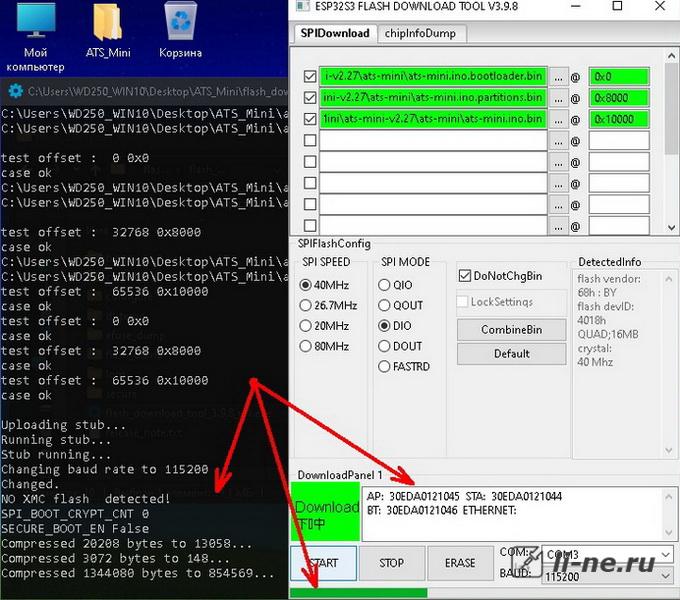This screenshot has width=680, height=600.
Task: Click the partitions.bin file path field
Action: (433, 98)
